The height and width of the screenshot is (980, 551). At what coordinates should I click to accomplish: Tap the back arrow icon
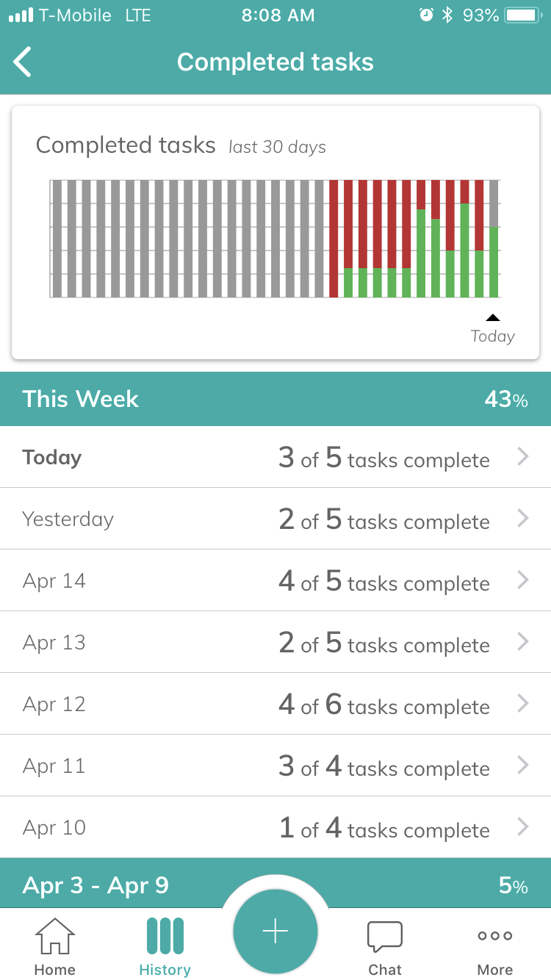click(24, 62)
